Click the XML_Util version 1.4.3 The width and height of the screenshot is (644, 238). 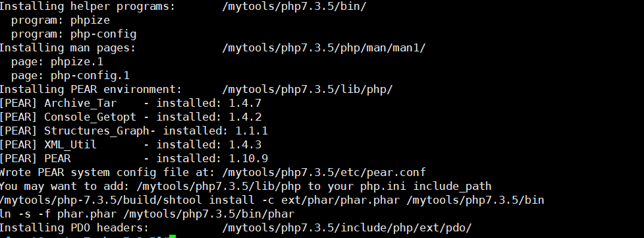click(245, 144)
